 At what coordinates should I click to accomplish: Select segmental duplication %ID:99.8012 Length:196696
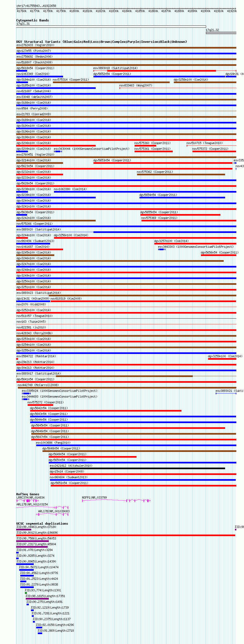[37, 533]
